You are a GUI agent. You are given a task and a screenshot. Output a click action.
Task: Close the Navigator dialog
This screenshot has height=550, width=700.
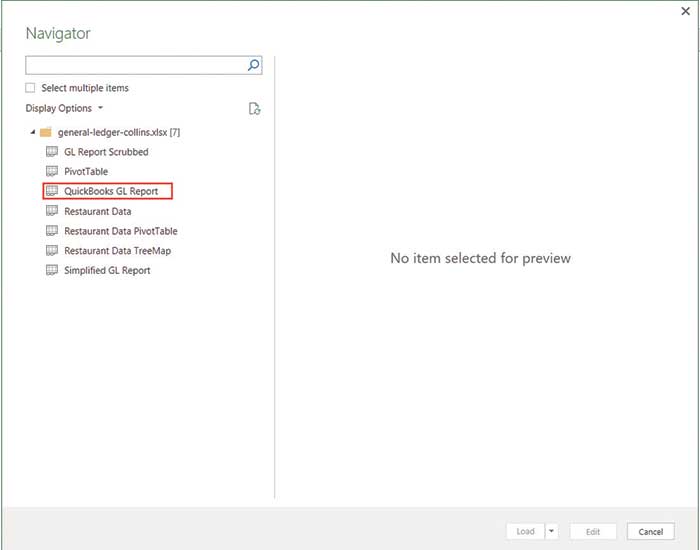pyautogui.click(x=685, y=11)
